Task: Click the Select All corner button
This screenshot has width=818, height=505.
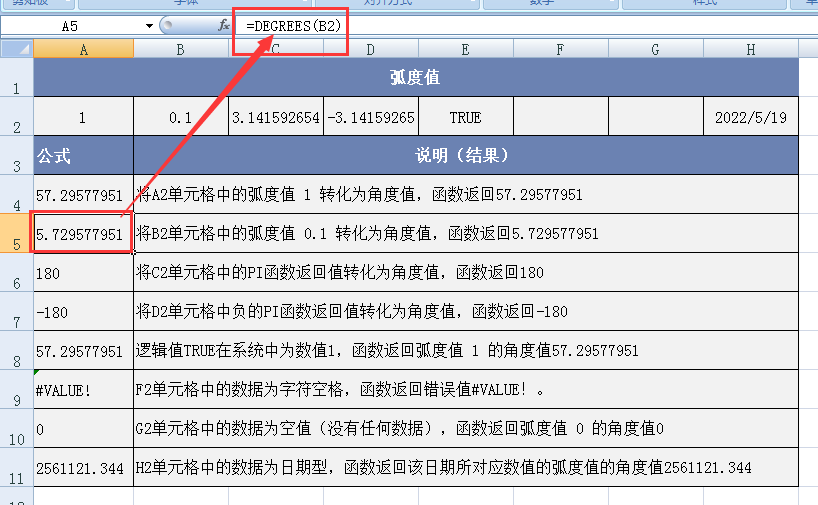Action: 17,49
